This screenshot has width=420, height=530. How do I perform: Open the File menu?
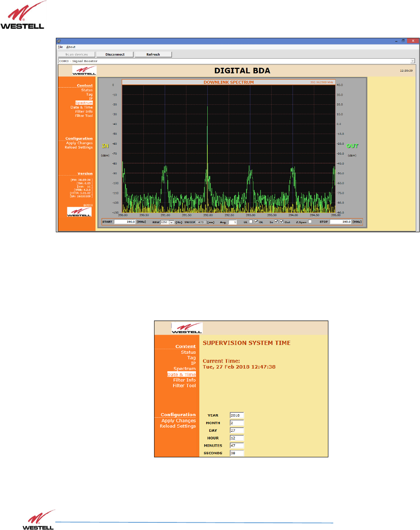click(x=60, y=47)
